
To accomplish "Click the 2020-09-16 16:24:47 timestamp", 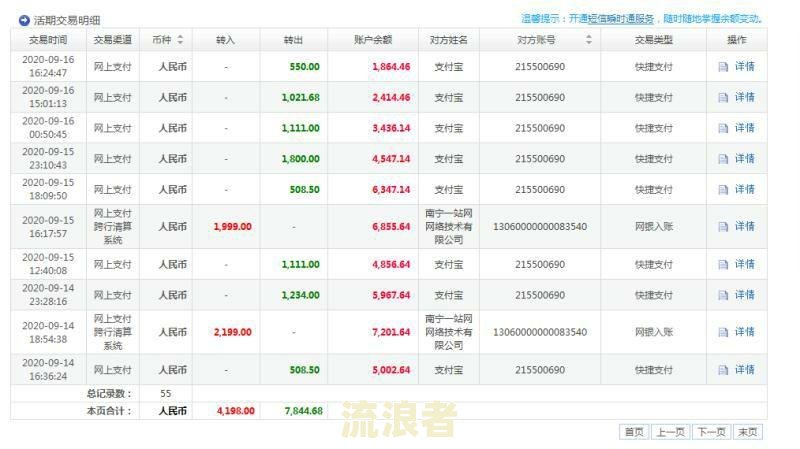I will pyautogui.click(x=48, y=66).
